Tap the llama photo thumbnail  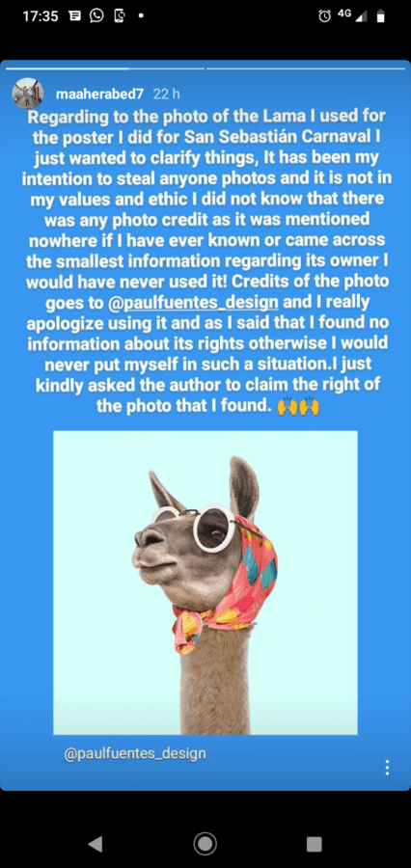point(205,583)
